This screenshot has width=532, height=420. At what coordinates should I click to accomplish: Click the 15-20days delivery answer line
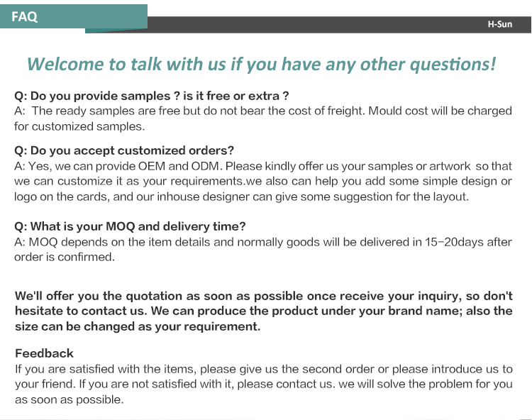point(263,242)
